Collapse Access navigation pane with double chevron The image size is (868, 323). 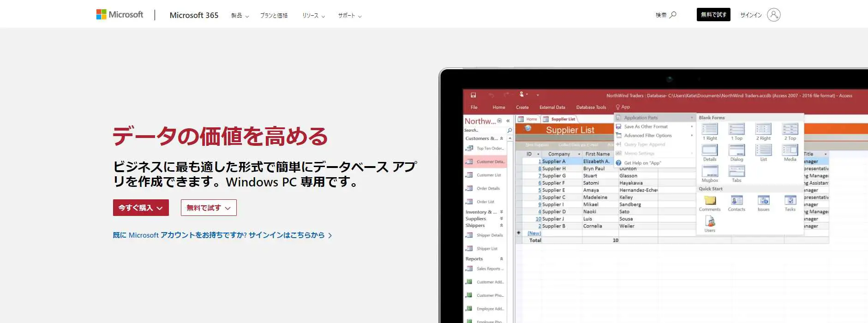508,121
